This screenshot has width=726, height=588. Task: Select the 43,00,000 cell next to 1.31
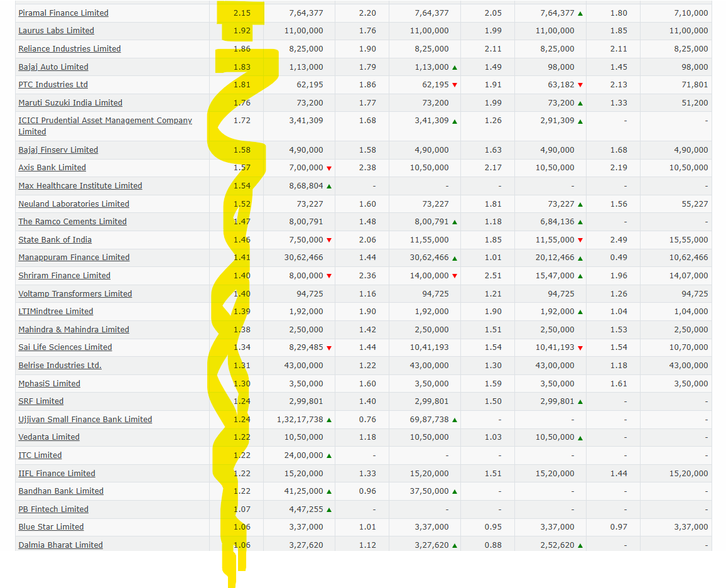point(304,365)
